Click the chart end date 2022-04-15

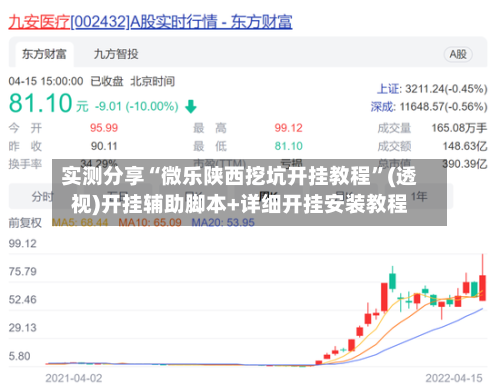click(x=454, y=378)
